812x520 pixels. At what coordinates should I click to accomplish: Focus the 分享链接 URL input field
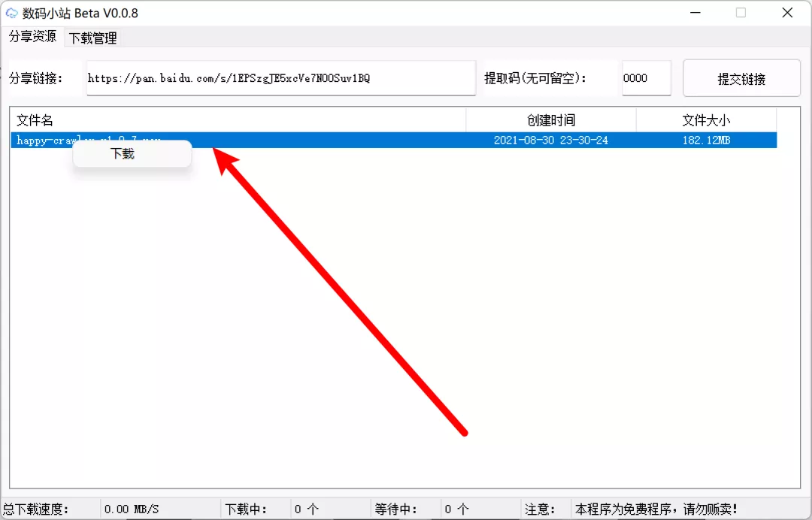280,78
